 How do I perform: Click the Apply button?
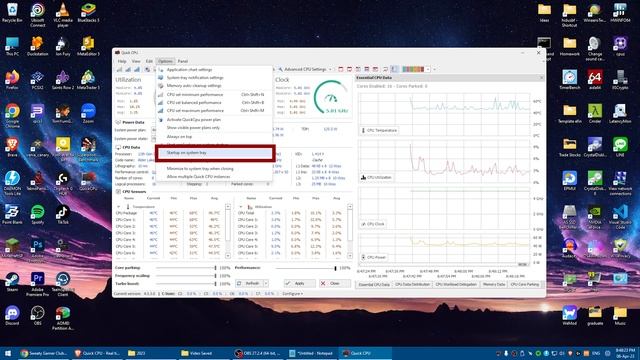pyautogui.click(x=300, y=283)
